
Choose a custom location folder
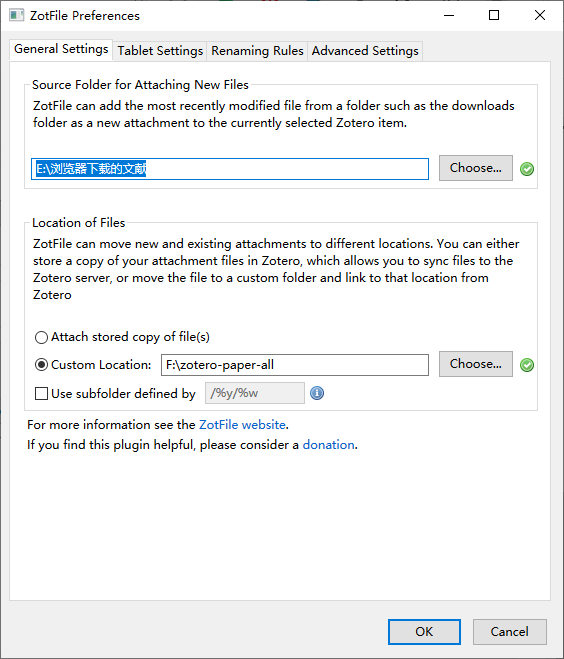click(476, 364)
